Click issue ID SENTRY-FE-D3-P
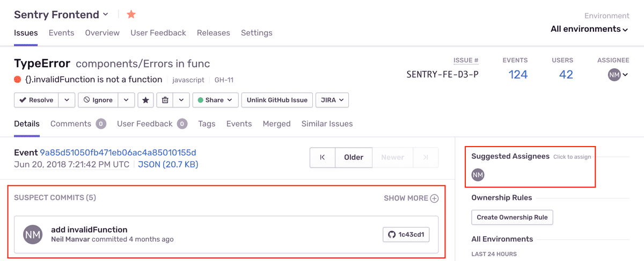644x261 pixels. click(443, 75)
